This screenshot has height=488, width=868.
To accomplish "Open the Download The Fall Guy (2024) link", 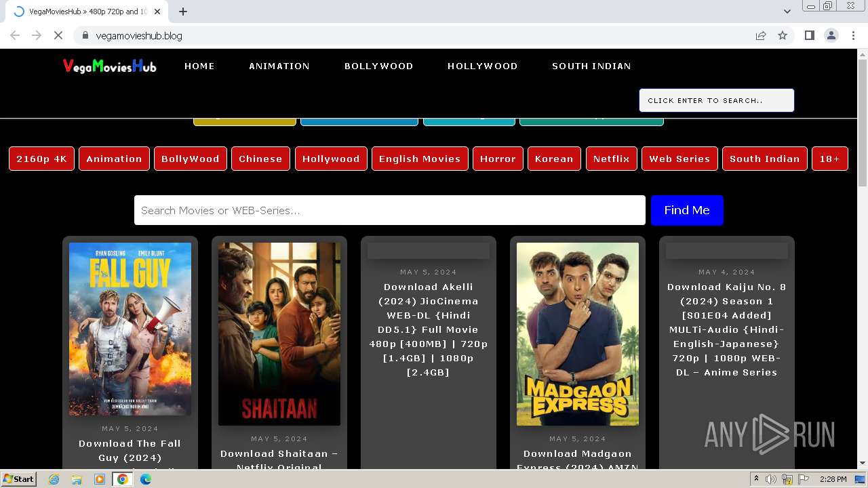I will (130, 452).
